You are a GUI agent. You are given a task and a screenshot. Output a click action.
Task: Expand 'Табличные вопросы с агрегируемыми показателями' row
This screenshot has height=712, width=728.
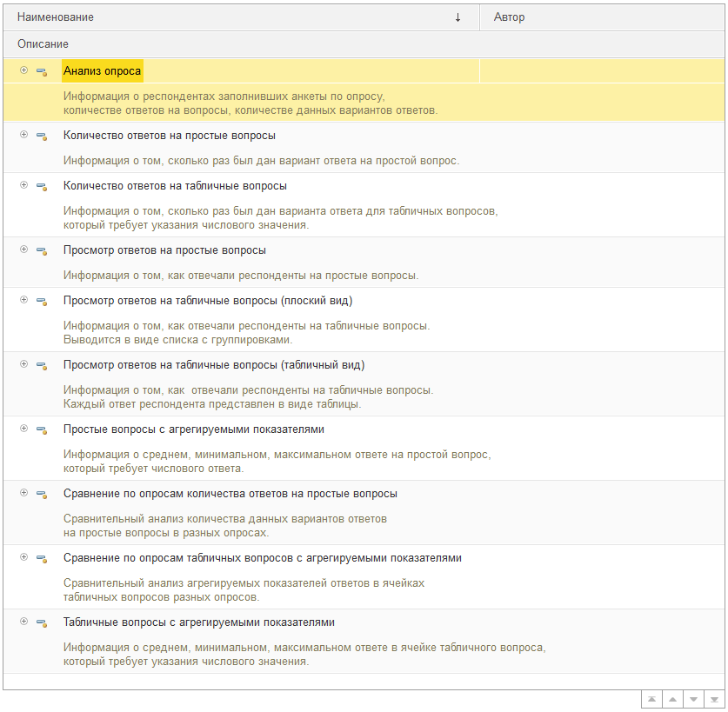pos(23,622)
